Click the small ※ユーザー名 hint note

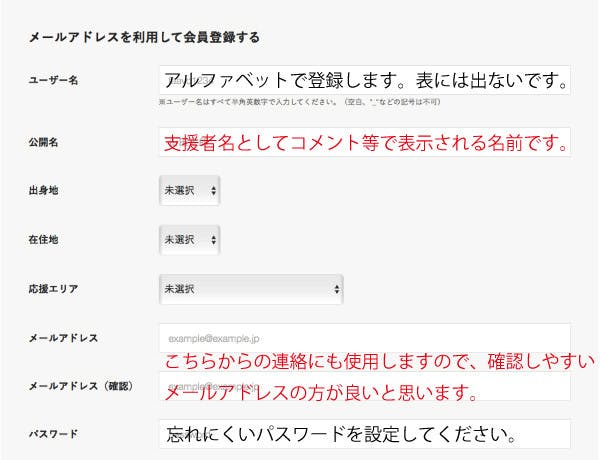299,102
